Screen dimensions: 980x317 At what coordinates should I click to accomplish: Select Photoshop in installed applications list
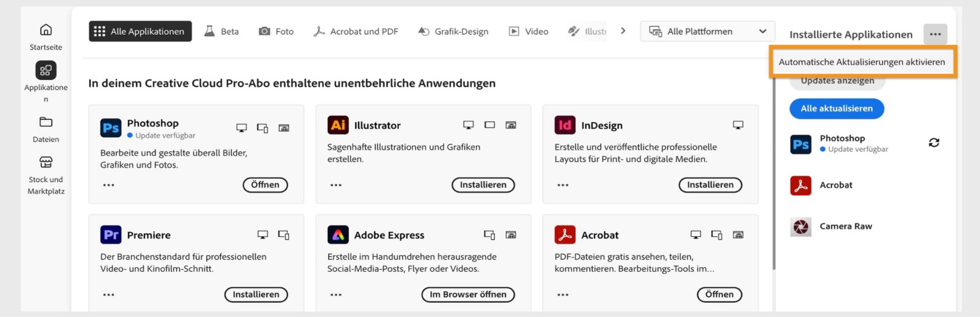[842, 143]
